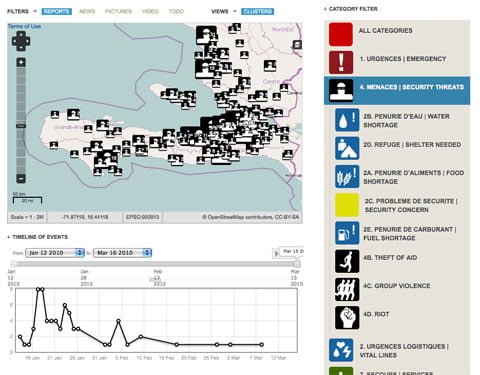Collapse the Views arrow
Image resolution: width=480 pixels, height=375 pixels.
pyautogui.click(x=234, y=11)
